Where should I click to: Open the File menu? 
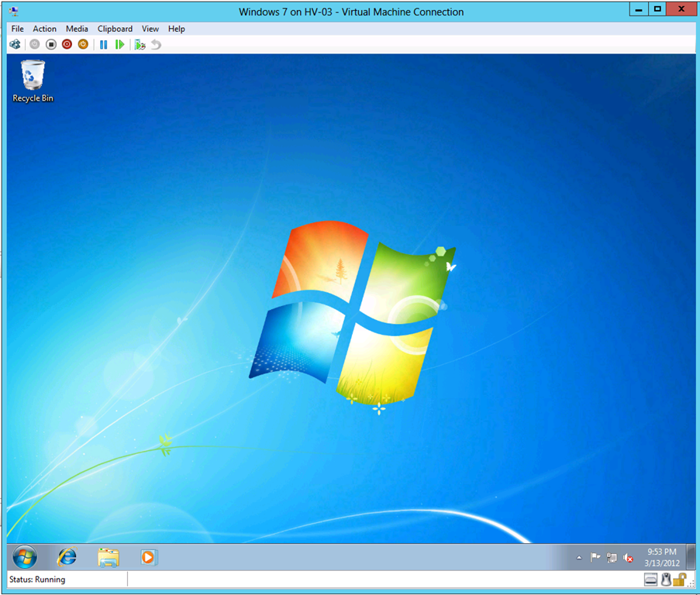[x=17, y=29]
